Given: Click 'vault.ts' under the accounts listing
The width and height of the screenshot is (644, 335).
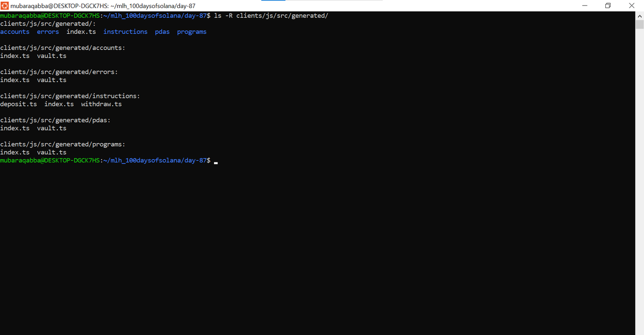Looking at the screenshot, I should pos(52,56).
